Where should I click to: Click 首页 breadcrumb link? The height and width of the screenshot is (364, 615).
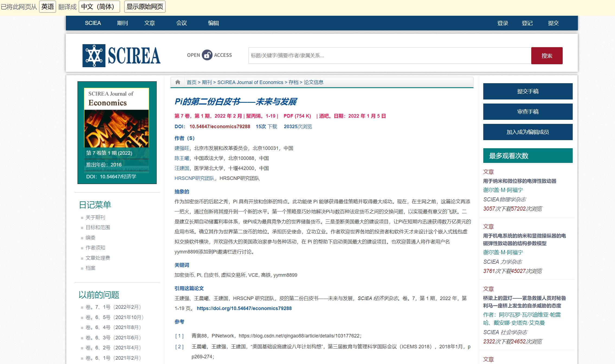tap(192, 82)
